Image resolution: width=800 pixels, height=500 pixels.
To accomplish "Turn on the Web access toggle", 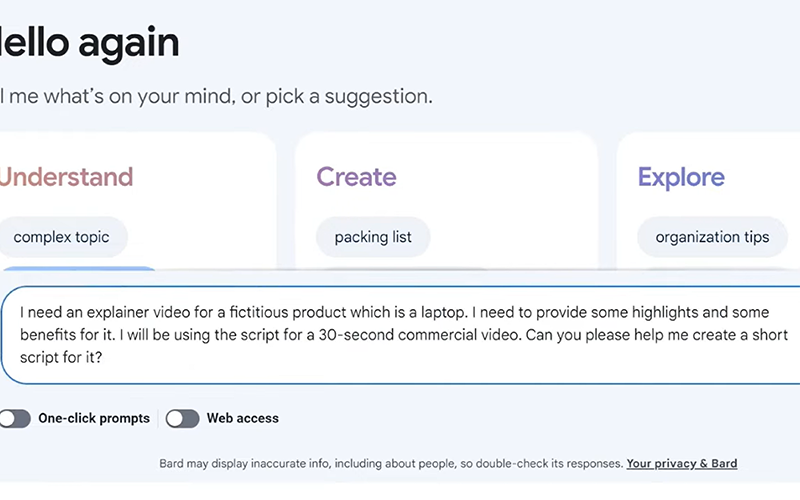I will pyautogui.click(x=182, y=419).
